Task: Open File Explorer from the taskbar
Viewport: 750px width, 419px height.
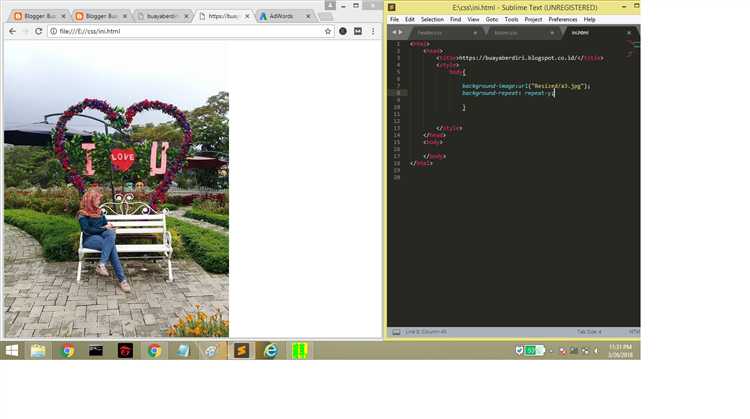Action: click(x=38, y=350)
